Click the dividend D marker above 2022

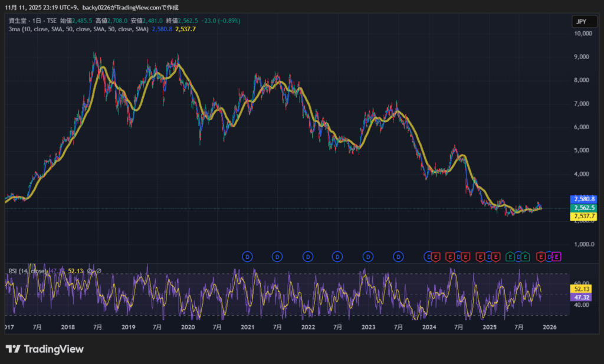pyautogui.click(x=307, y=257)
